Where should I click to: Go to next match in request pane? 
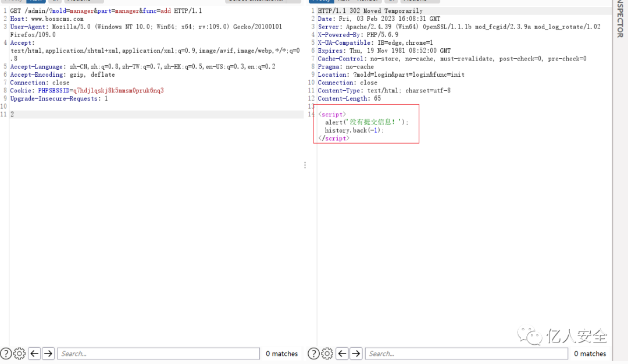(48, 354)
